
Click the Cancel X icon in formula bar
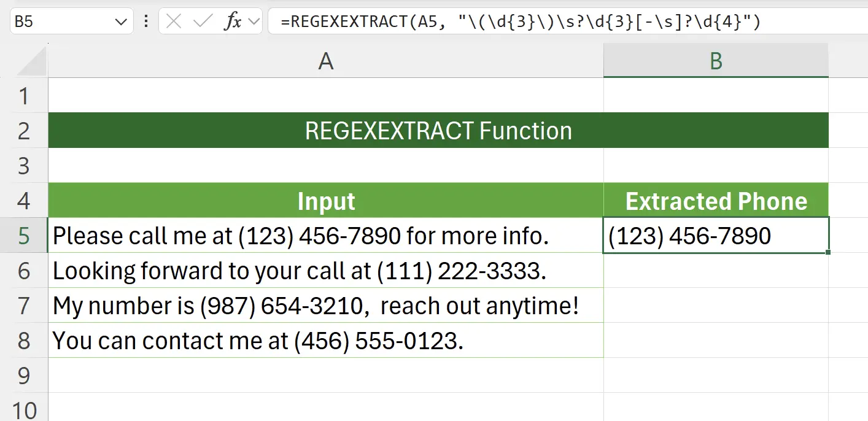[173, 21]
